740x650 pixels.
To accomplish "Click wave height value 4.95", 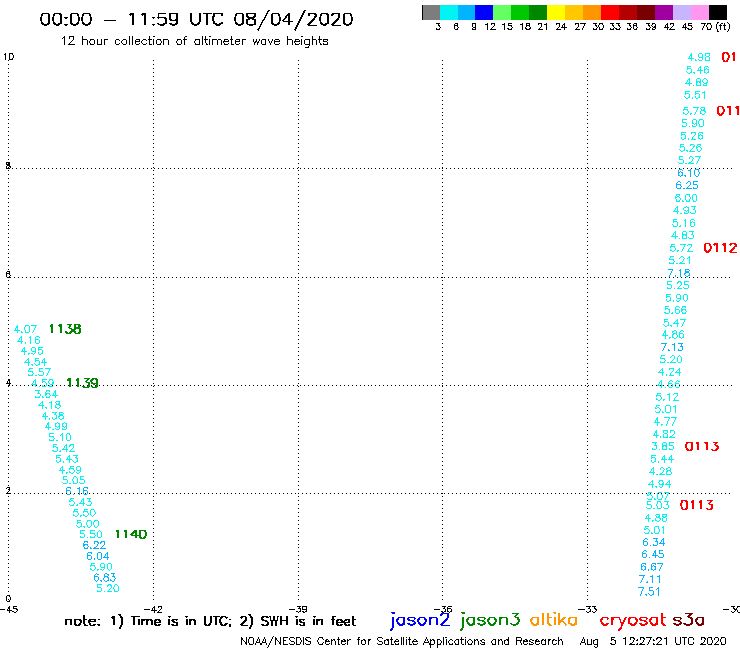I will pos(32,351).
